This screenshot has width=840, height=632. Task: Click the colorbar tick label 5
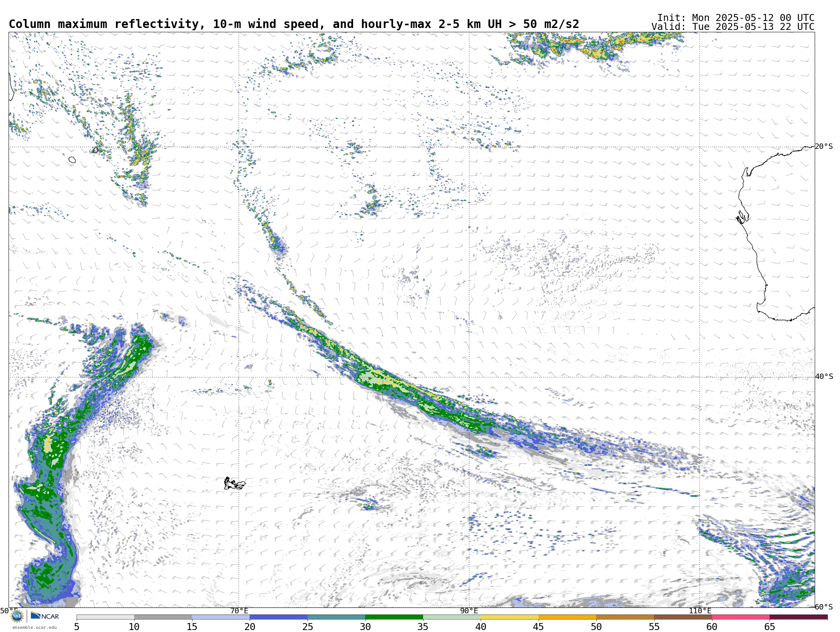pos(77,627)
